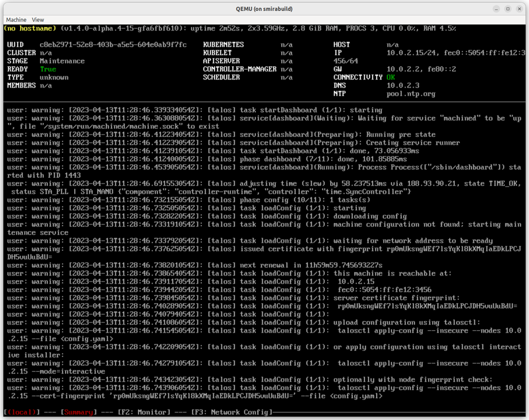Close the QEMU window

(x=519, y=9)
